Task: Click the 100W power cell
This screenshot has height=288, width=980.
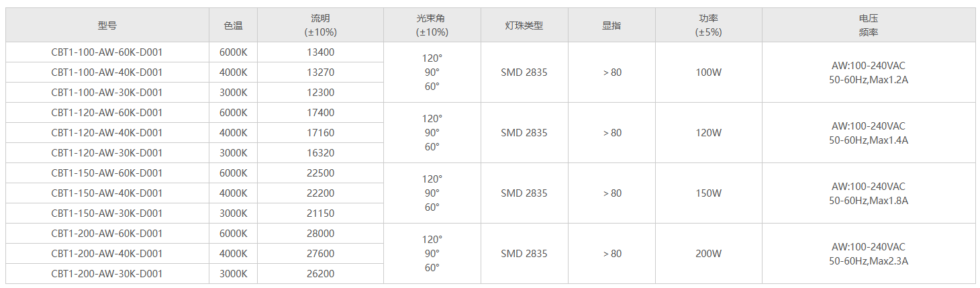Action: tap(708, 73)
